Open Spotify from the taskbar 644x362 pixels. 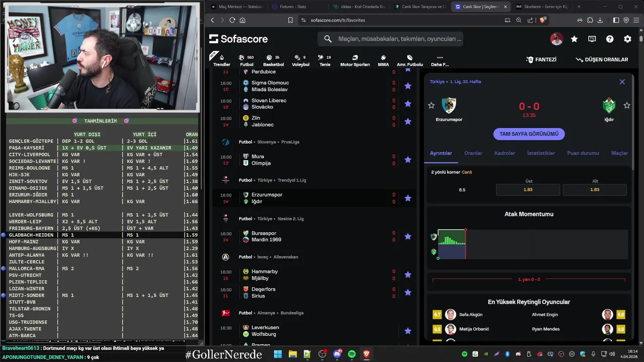pyautogui.click(x=352, y=354)
